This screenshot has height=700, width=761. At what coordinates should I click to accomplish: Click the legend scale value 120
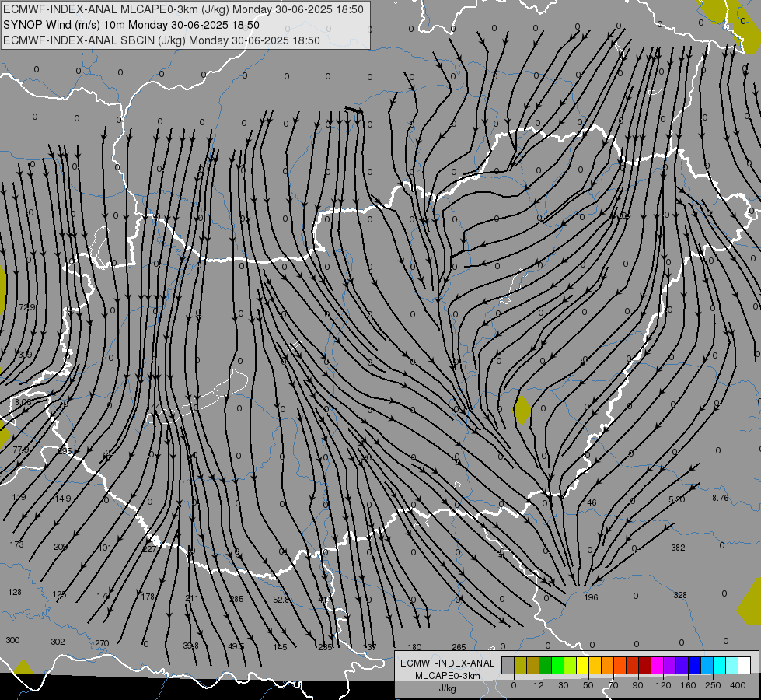[663, 685]
